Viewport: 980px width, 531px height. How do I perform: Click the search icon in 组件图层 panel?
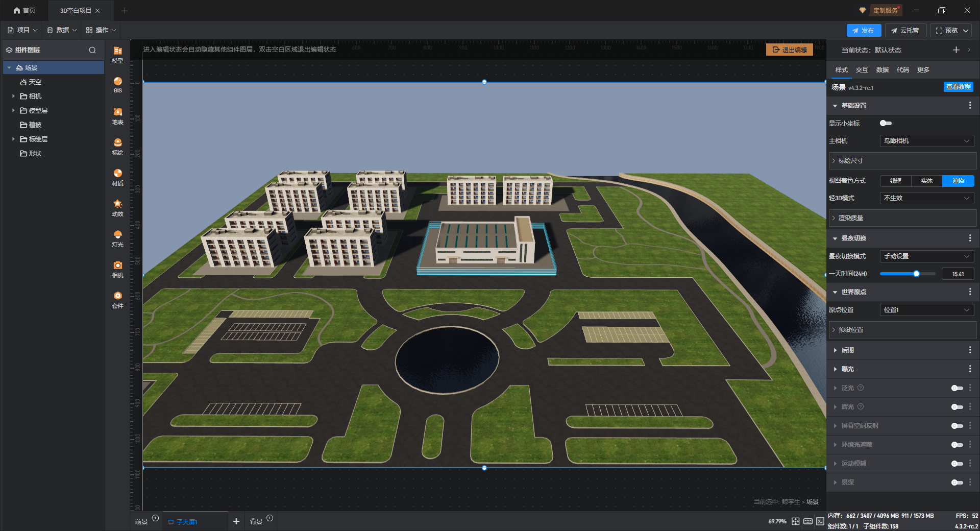pyautogui.click(x=92, y=50)
